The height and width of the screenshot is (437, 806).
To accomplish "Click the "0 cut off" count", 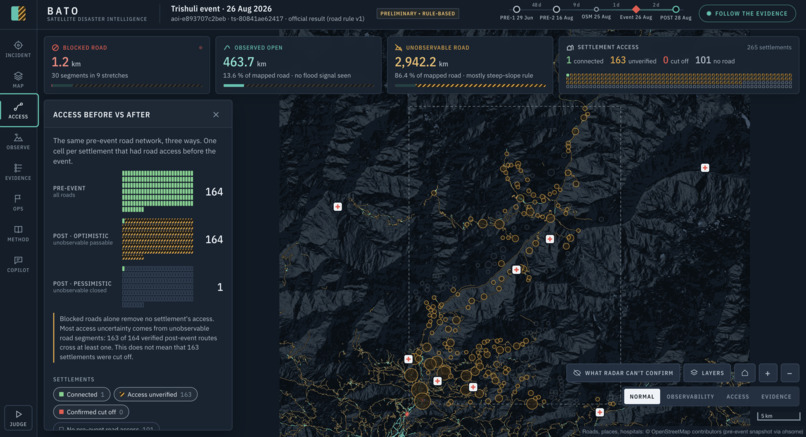I will [675, 61].
